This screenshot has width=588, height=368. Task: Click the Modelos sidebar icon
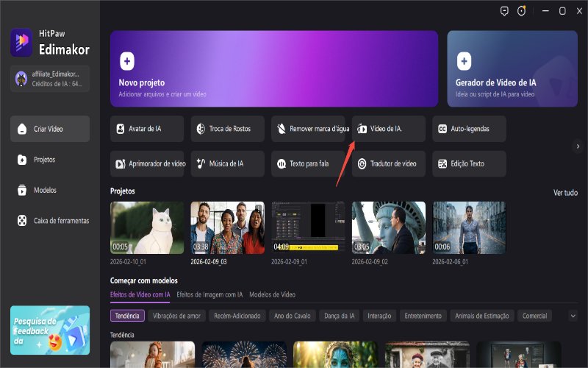22,190
